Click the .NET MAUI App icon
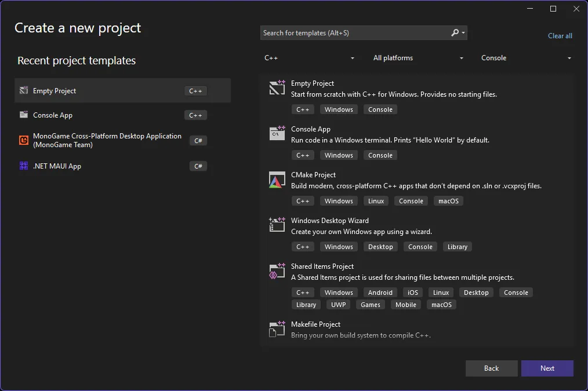 [x=24, y=166]
